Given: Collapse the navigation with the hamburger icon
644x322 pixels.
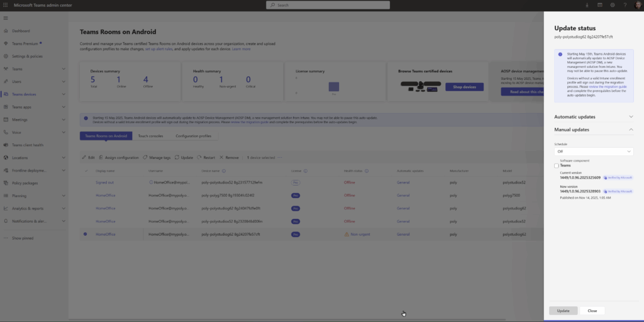Looking at the screenshot, I should coord(6,18).
